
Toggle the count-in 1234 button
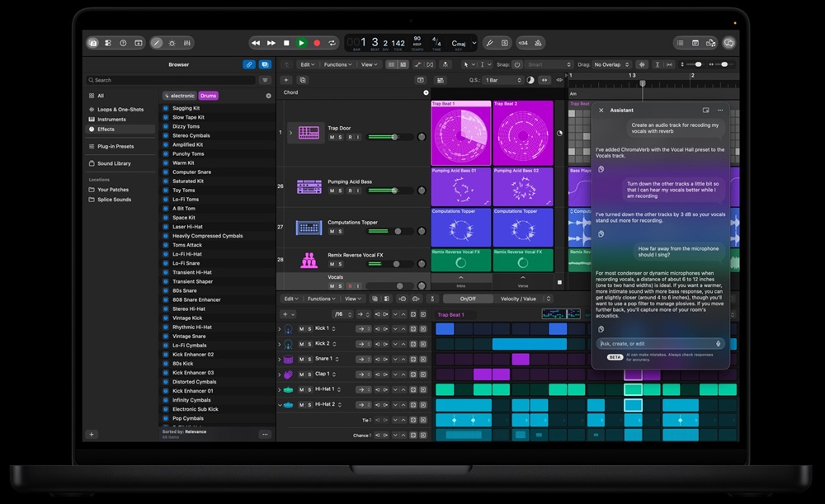[523, 43]
